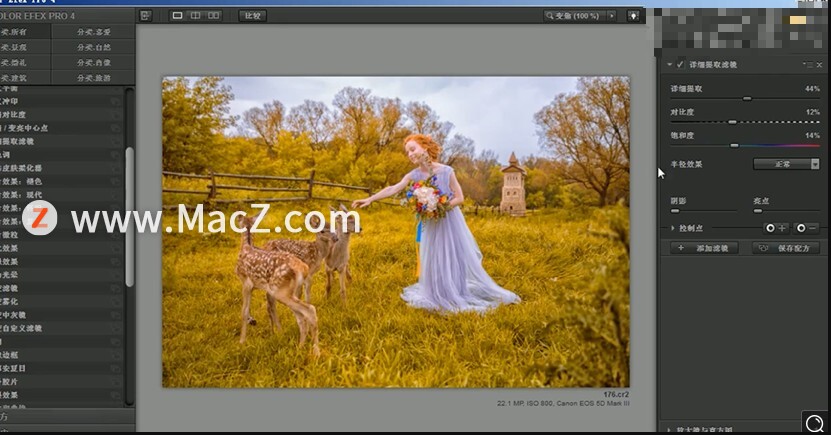Select the 效果: 褪色 filter in the list

click(x=61, y=181)
